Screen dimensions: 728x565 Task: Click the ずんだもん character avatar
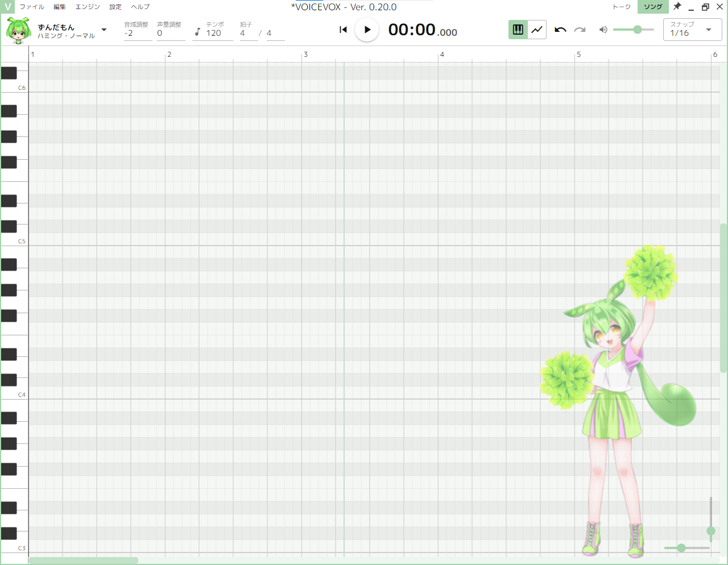pyautogui.click(x=18, y=30)
